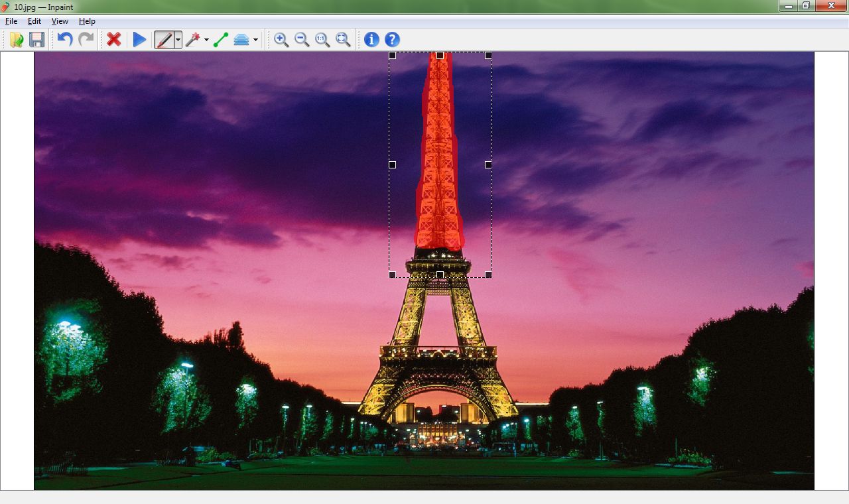This screenshot has height=504, width=849.
Task: Expand the marker tool dropdown arrow
Action: [178, 40]
